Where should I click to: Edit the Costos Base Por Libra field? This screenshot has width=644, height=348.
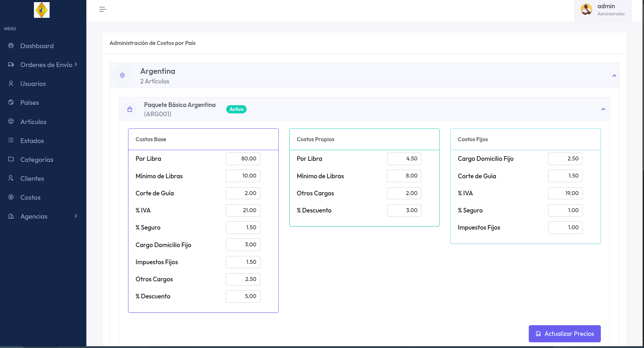coord(243,159)
